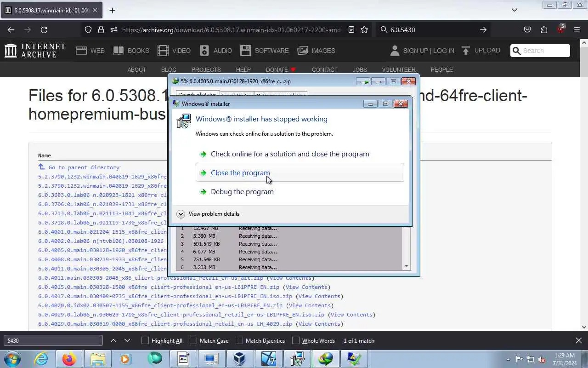Switch to Firefox in the taskbar

pyautogui.click(x=69, y=359)
